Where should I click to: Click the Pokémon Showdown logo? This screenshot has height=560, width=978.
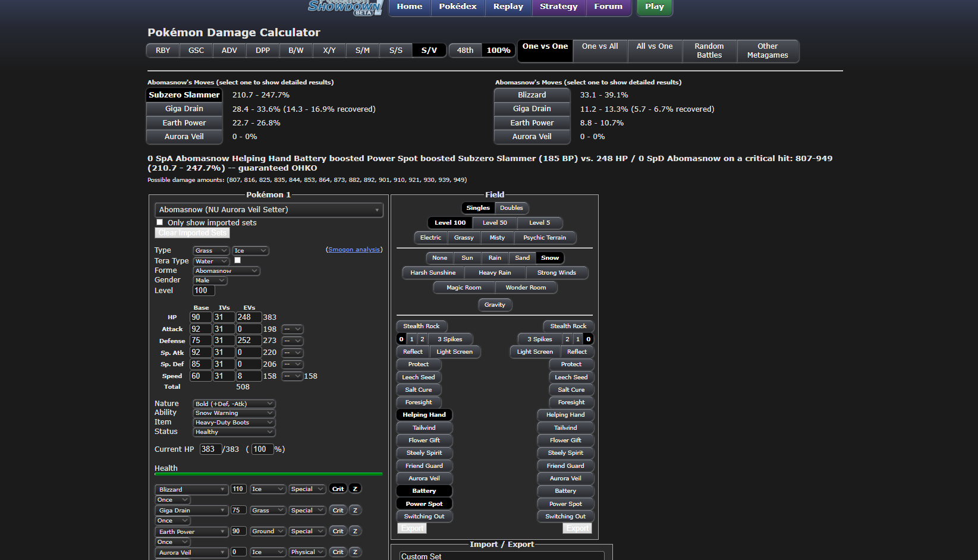345,7
